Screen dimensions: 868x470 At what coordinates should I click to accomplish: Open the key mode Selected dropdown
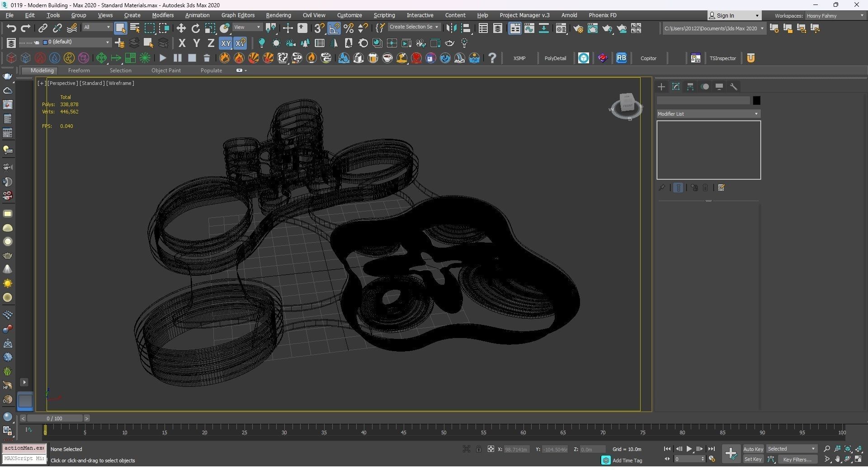point(792,449)
